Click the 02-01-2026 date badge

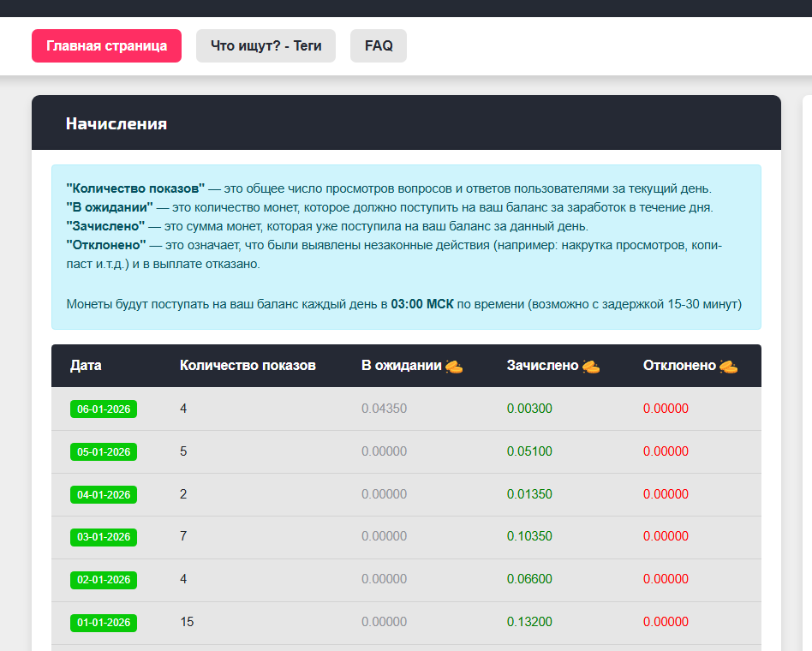tap(104, 580)
